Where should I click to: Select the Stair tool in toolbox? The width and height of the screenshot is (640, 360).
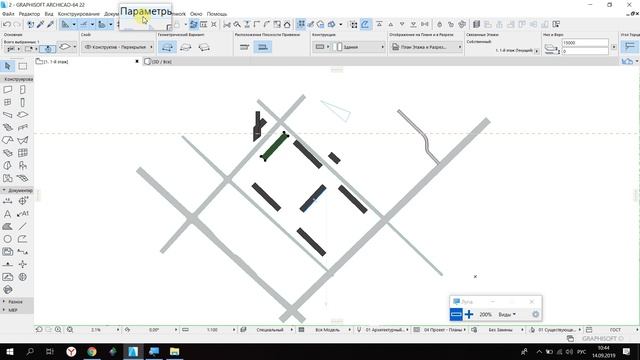[7, 127]
